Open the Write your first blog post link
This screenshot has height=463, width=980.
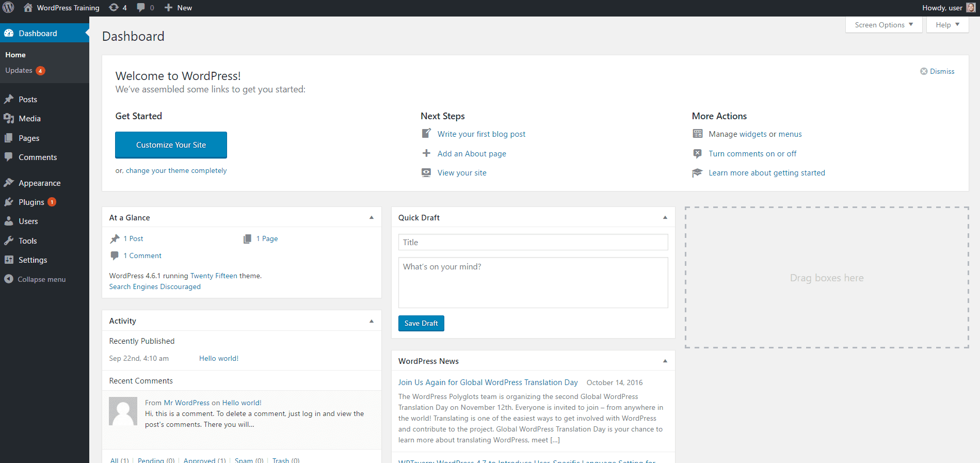tap(481, 134)
